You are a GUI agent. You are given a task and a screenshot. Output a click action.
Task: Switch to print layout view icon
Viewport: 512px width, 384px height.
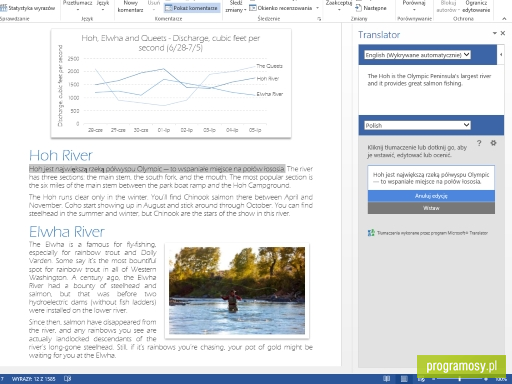pos(404,379)
